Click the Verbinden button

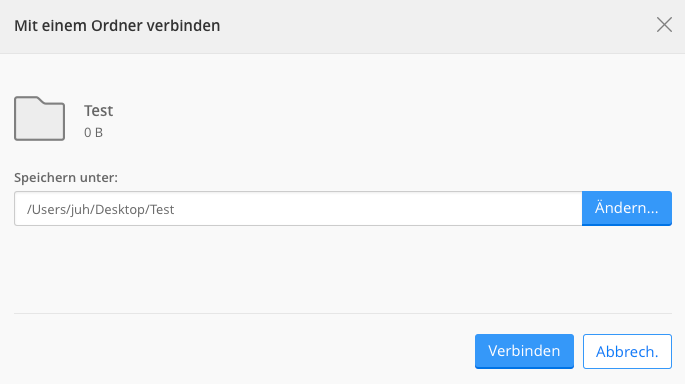(x=524, y=351)
